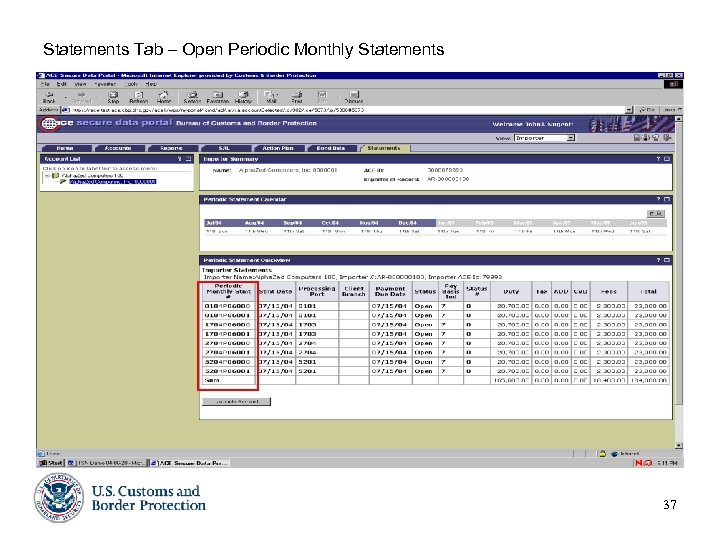Expand the account tree node in Account List
The height and width of the screenshot is (540, 720).
point(46,176)
